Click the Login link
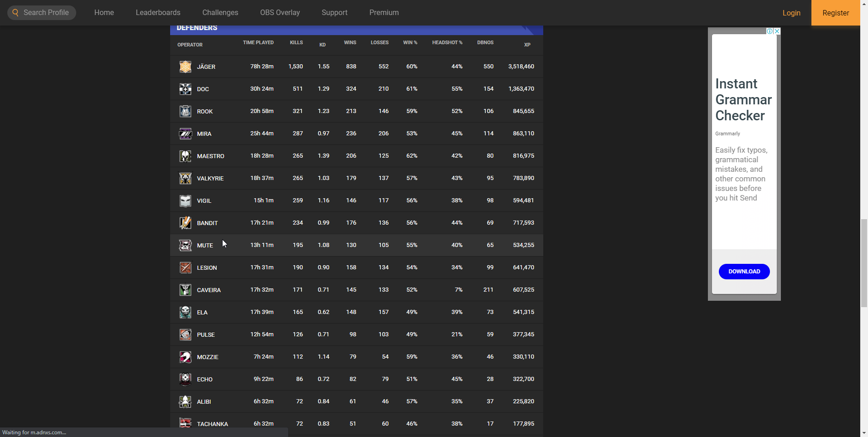The image size is (868, 437). point(791,13)
